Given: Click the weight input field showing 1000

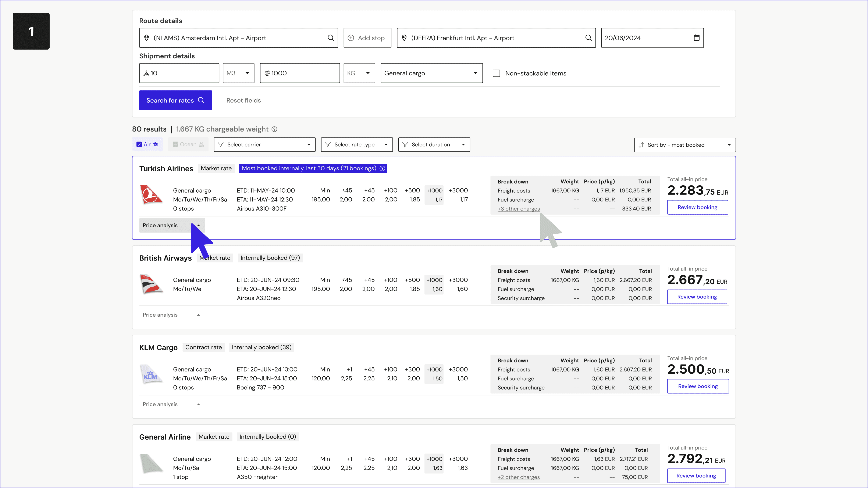Looking at the screenshot, I should [x=300, y=73].
